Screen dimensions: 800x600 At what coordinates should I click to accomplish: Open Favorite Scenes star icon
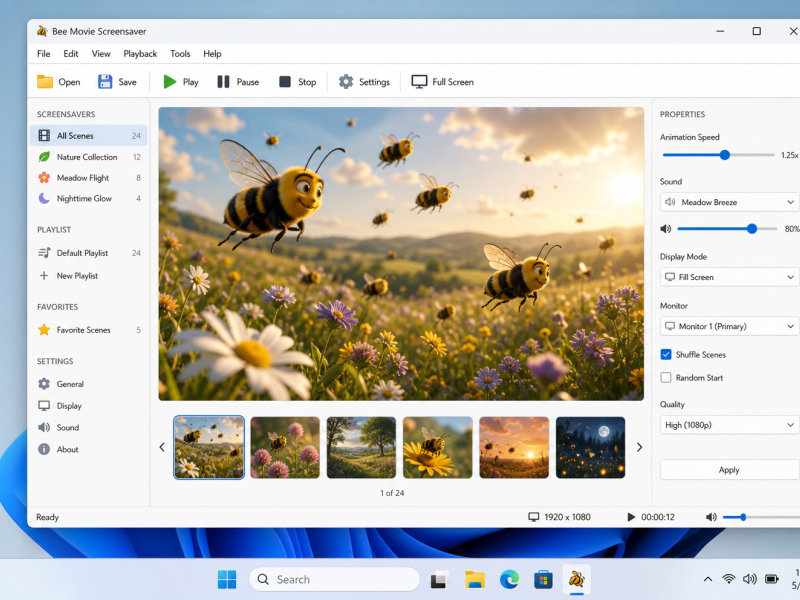(44, 330)
